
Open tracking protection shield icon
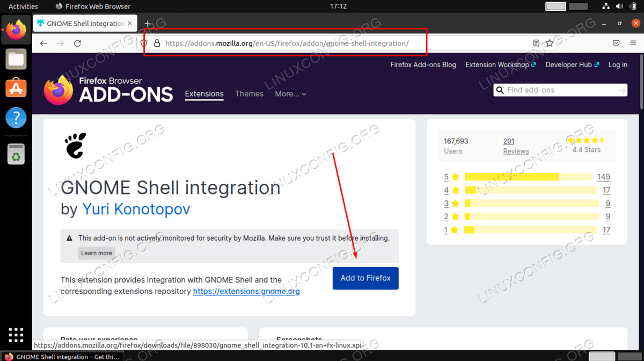144,44
